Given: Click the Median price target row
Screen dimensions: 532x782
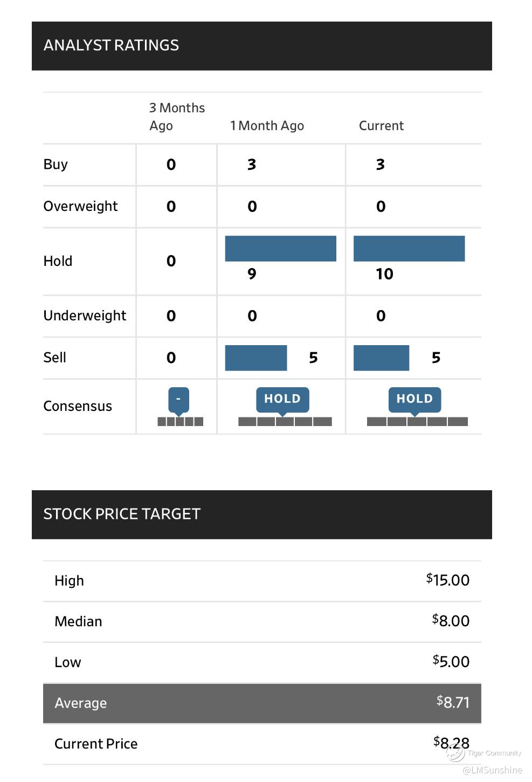Looking at the screenshot, I should click(x=262, y=621).
